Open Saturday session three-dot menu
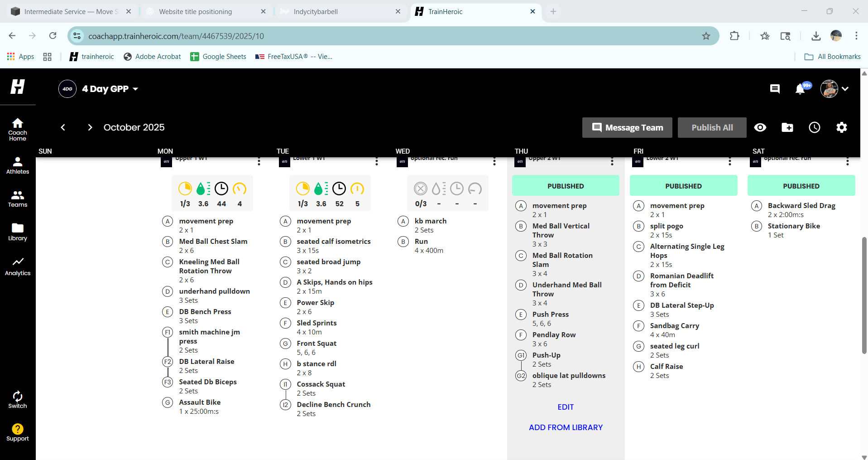The image size is (868, 460). click(848, 161)
